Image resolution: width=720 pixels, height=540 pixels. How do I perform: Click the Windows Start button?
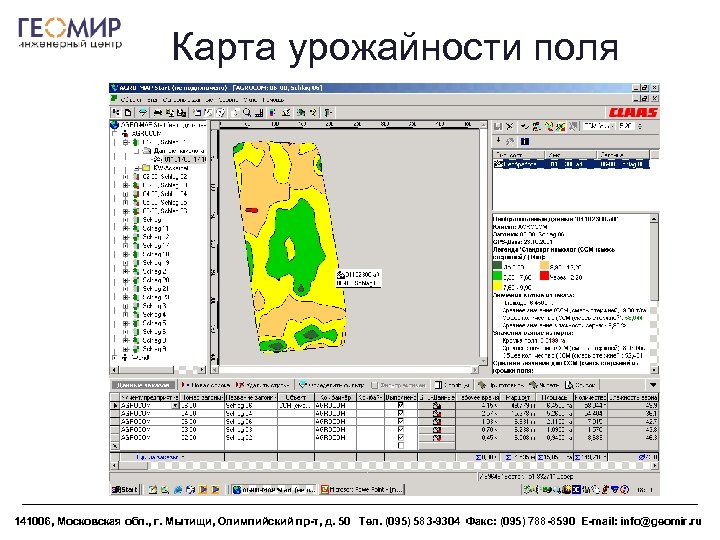[124, 489]
